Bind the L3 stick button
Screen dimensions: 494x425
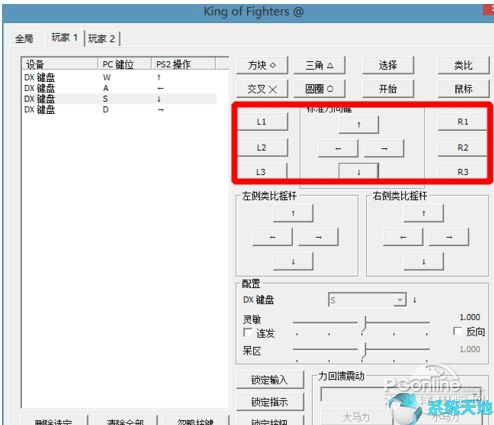[x=261, y=172]
